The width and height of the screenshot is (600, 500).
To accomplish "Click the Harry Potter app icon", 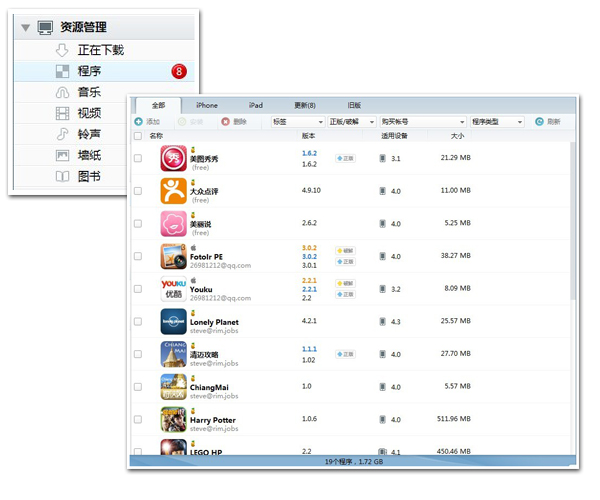I will tap(174, 419).
